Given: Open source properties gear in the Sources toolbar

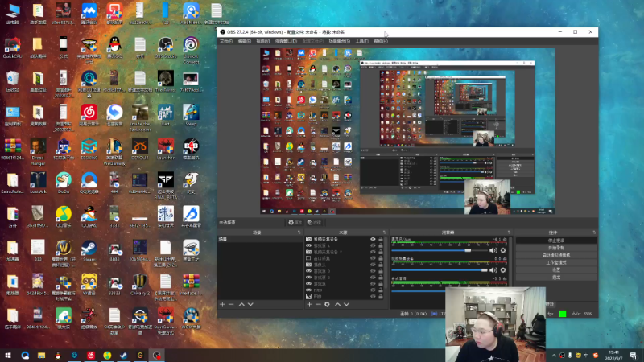Looking at the screenshot, I should [x=327, y=305].
